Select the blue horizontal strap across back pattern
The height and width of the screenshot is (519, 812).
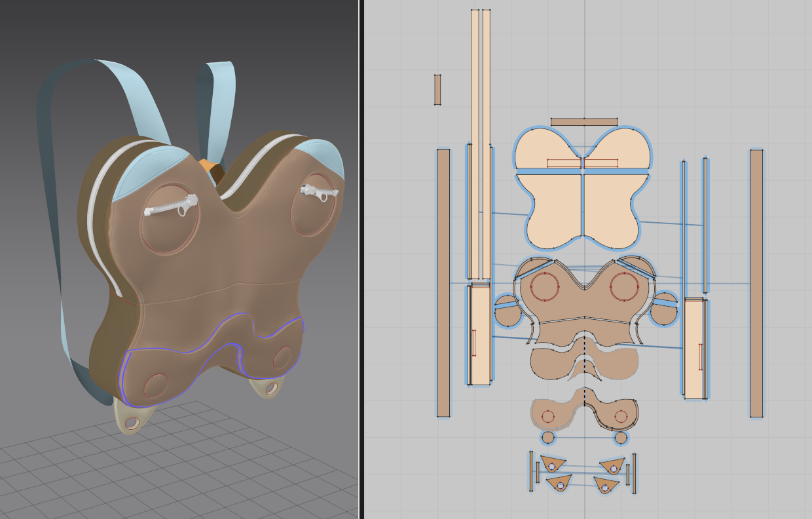coord(583,172)
